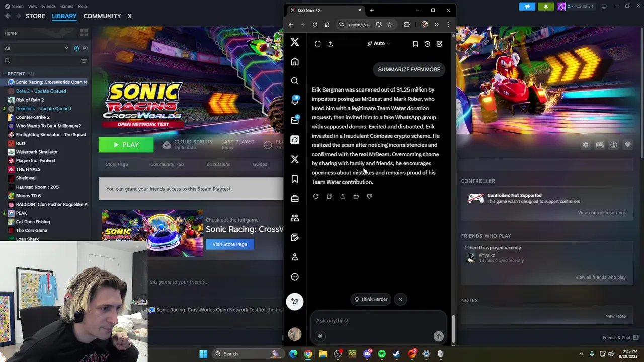Open Windows Start button
The width and height of the screenshot is (644, 362).
(x=203, y=354)
